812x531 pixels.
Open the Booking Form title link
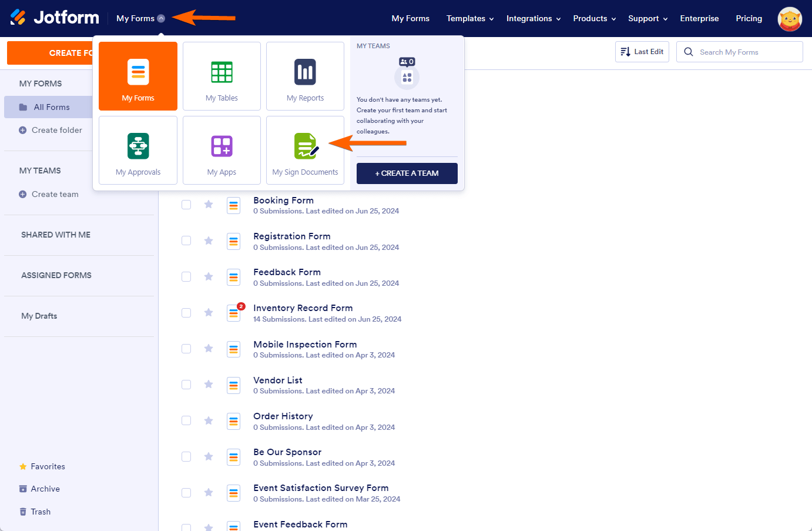[x=283, y=201]
